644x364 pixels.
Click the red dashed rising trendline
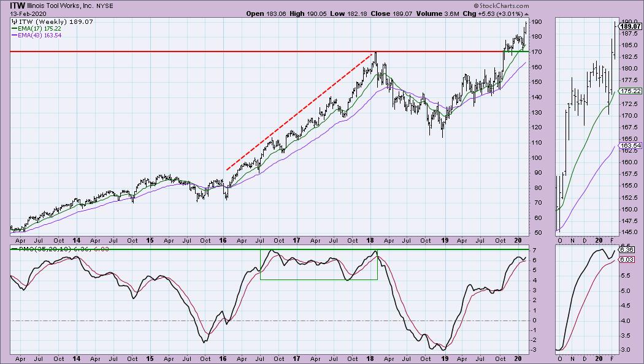pos(300,111)
